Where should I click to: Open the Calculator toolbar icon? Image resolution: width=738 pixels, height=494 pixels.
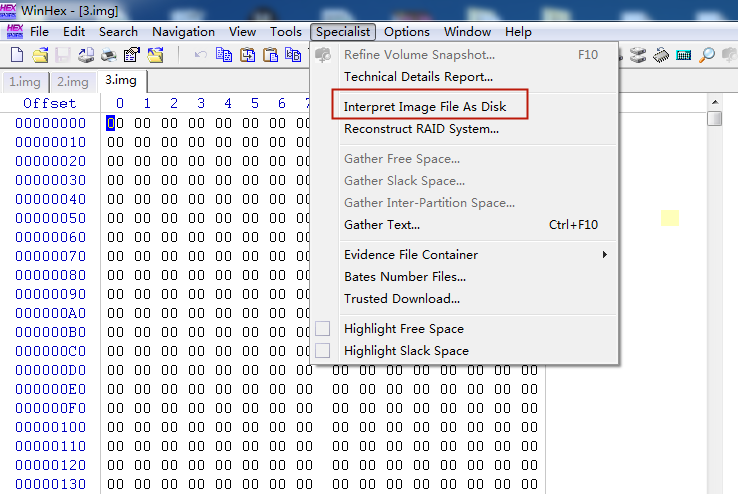pyautogui.click(x=683, y=55)
